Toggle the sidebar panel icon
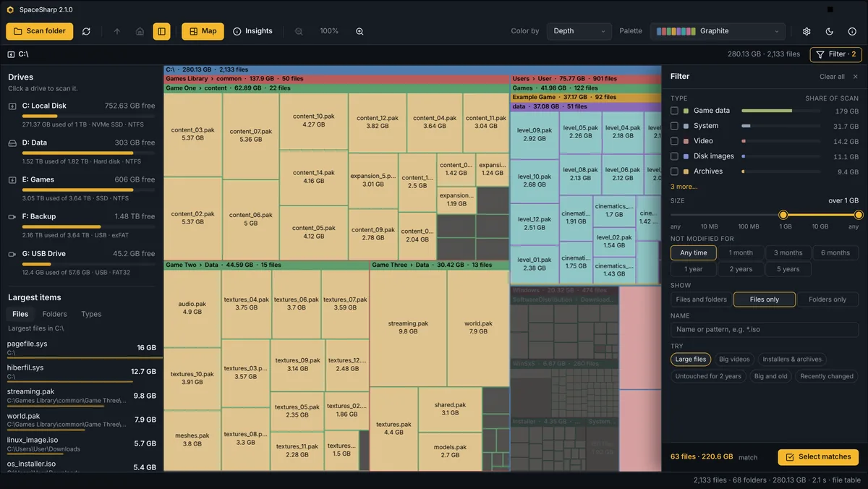This screenshot has height=489, width=868. click(161, 31)
